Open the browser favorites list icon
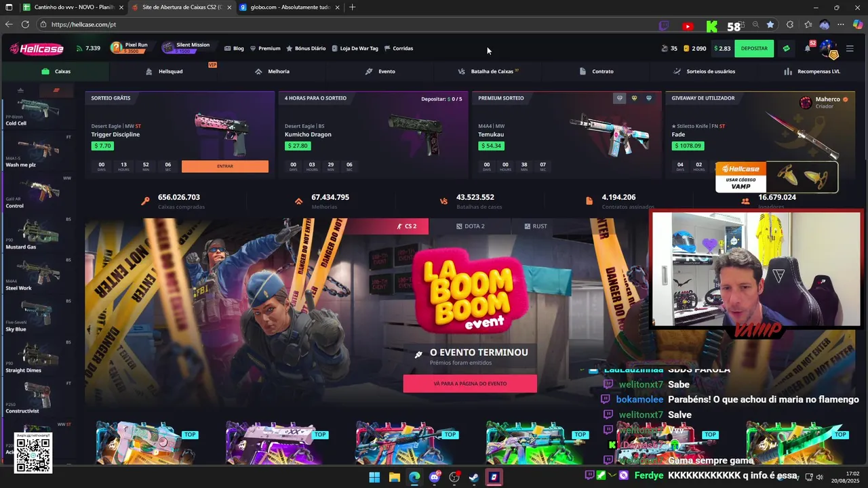The width and height of the screenshot is (868, 488). (808, 24)
